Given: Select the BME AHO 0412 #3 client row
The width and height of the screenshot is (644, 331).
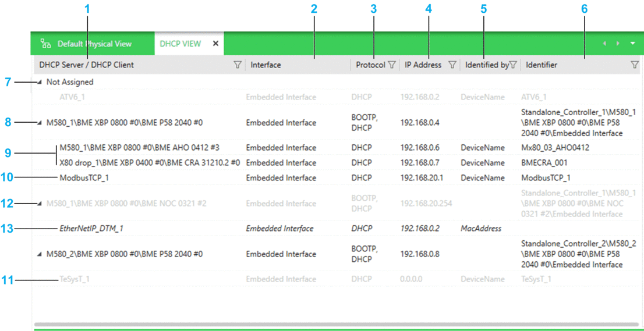Looking at the screenshot, I should pos(335,147).
